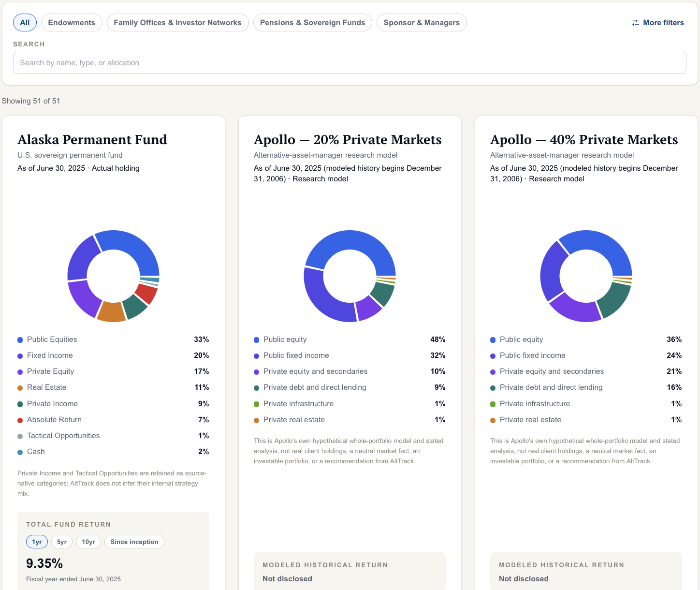The image size is (700, 590).
Task: Open the Apollo — 20% Private Markets title
Action: click(348, 140)
